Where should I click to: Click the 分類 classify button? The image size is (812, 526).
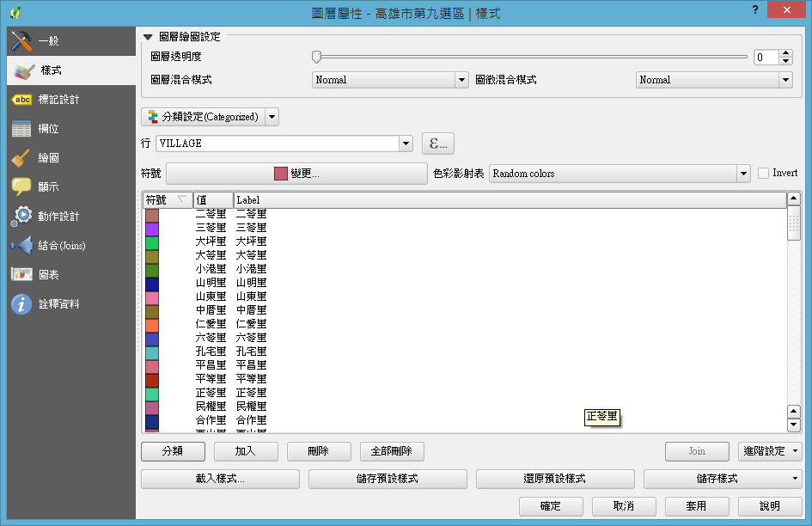(173, 451)
